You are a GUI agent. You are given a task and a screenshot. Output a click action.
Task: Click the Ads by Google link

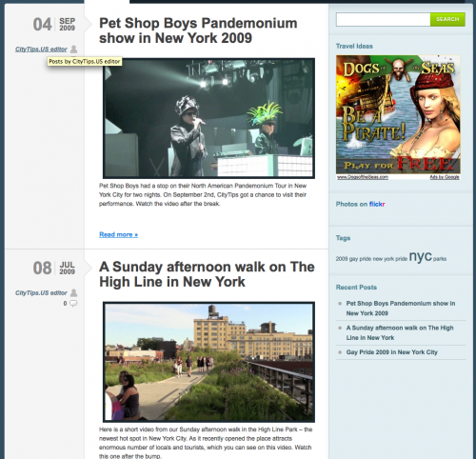(x=445, y=177)
